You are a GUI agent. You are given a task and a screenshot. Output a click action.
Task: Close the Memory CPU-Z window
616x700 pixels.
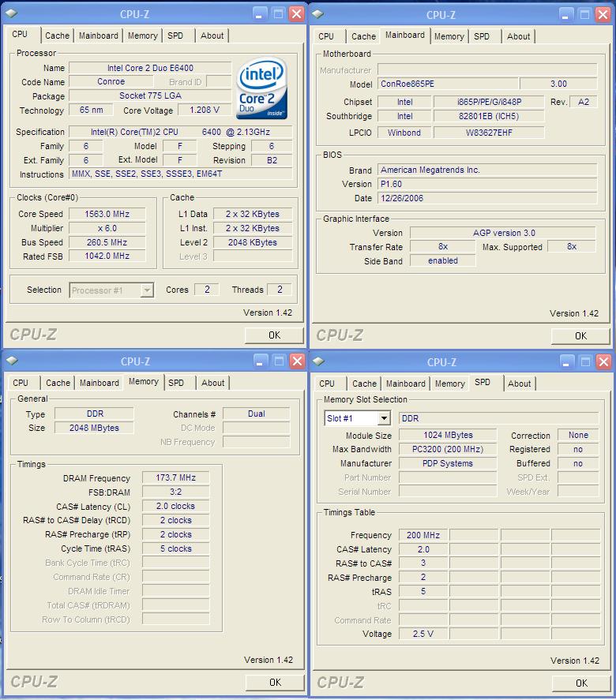(x=298, y=361)
